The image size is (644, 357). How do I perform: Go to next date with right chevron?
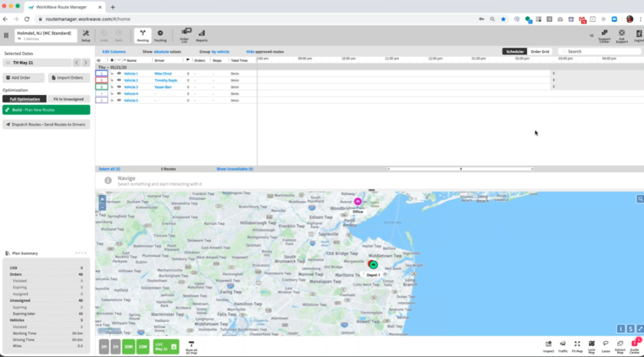point(86,63)
